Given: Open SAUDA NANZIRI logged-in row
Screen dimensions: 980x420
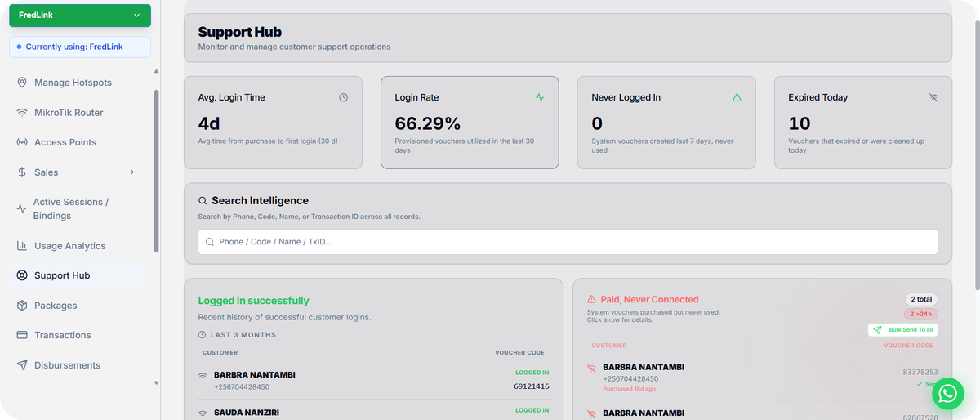Looking at the screenshot, I should (373, 412).
